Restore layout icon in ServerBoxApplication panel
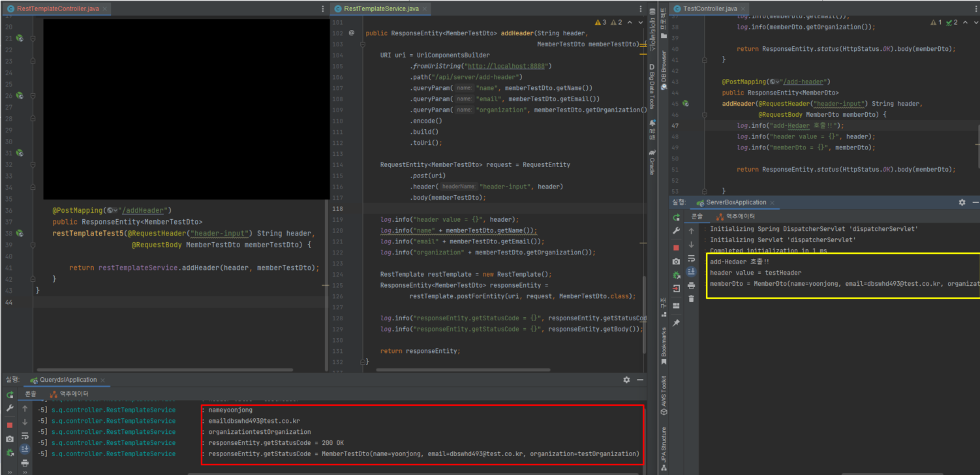This screenshot has width=980, height=475. (x=677, y=305)
